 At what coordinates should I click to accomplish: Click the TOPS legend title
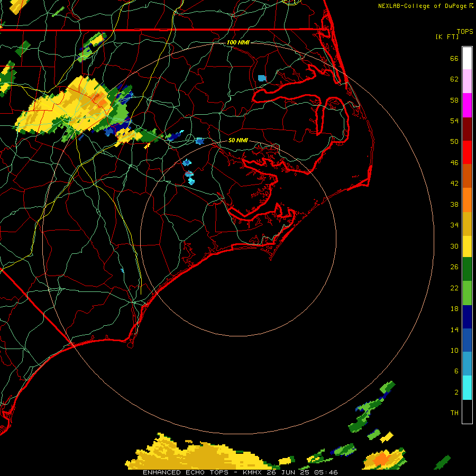pyautogui.click(x=465, y=32)
